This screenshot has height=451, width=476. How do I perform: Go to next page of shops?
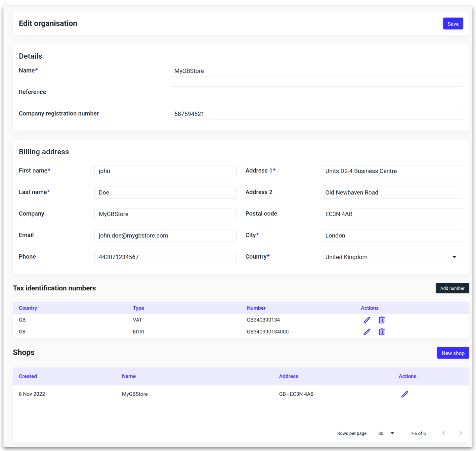point(460,433)
